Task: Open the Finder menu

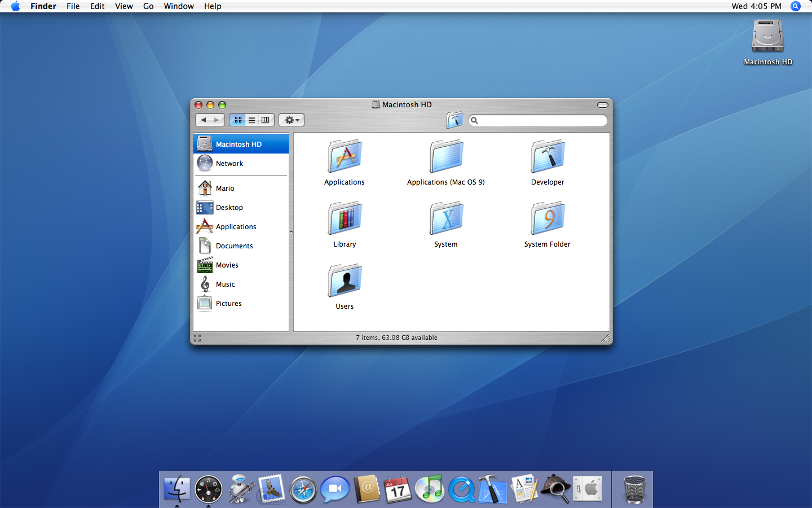Action: 43,6
